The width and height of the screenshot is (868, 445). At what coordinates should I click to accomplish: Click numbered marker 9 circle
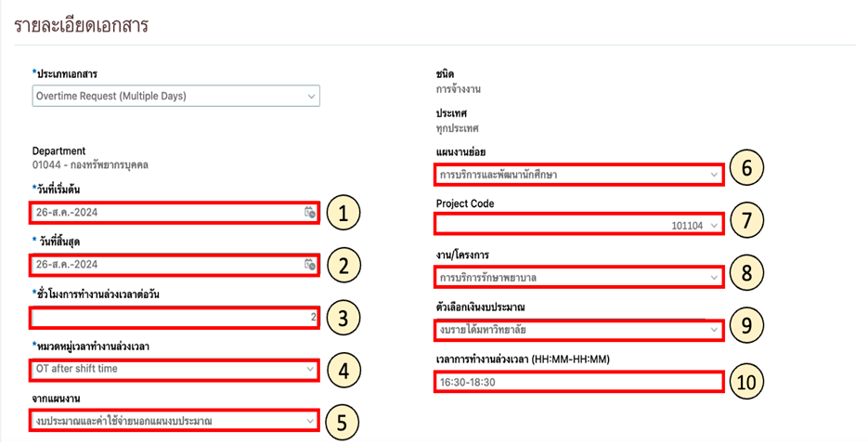pyautogui.click(x=745, y=327)
